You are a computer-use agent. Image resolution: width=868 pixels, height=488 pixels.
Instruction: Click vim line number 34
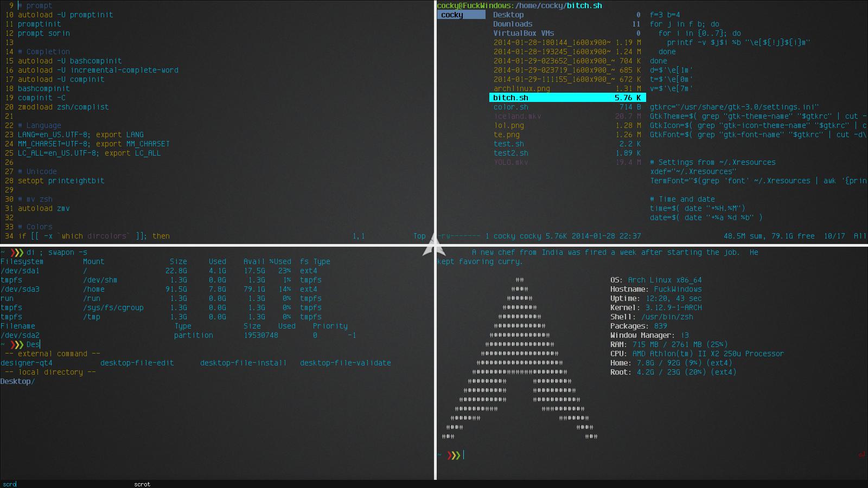9,236
